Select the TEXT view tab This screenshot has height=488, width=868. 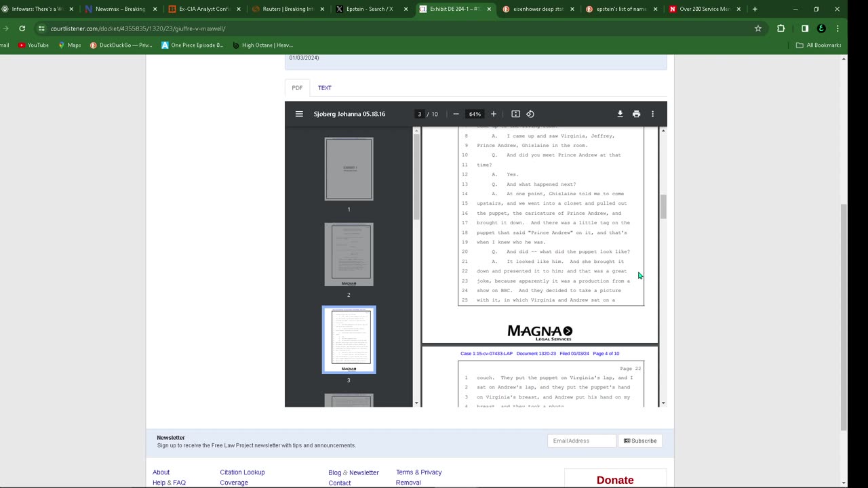point(325,88)
